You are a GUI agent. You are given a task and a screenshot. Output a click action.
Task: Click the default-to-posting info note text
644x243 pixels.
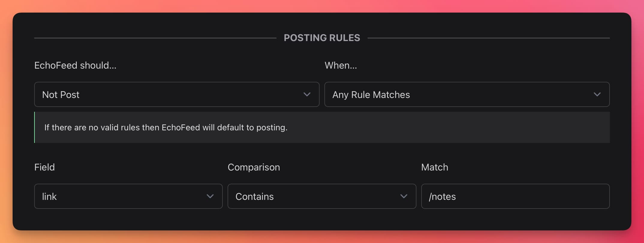(166, 127)
